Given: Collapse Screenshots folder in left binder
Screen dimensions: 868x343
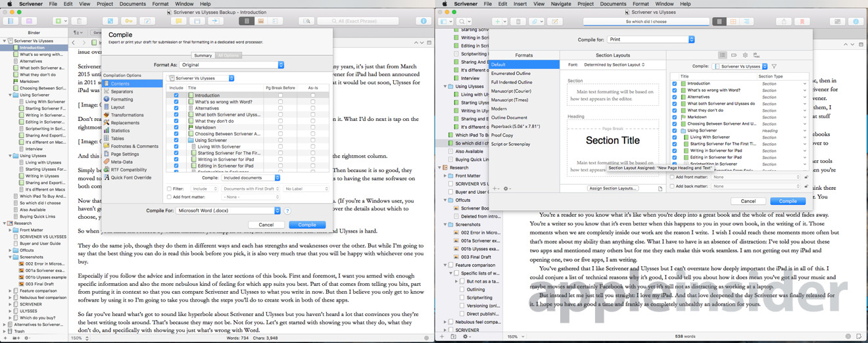Looking at the screenshot, I should (x=11, y=257).
